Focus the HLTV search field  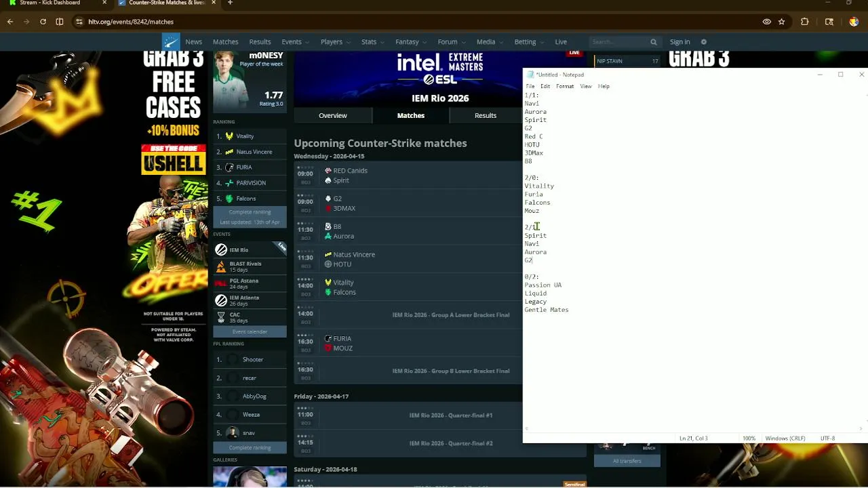point(619,42)
